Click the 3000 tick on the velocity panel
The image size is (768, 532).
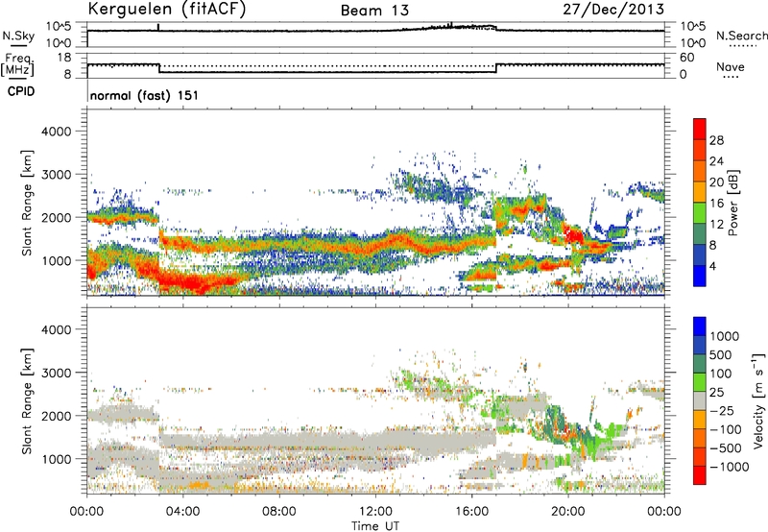pyautogui.click(x=57, y=373)
